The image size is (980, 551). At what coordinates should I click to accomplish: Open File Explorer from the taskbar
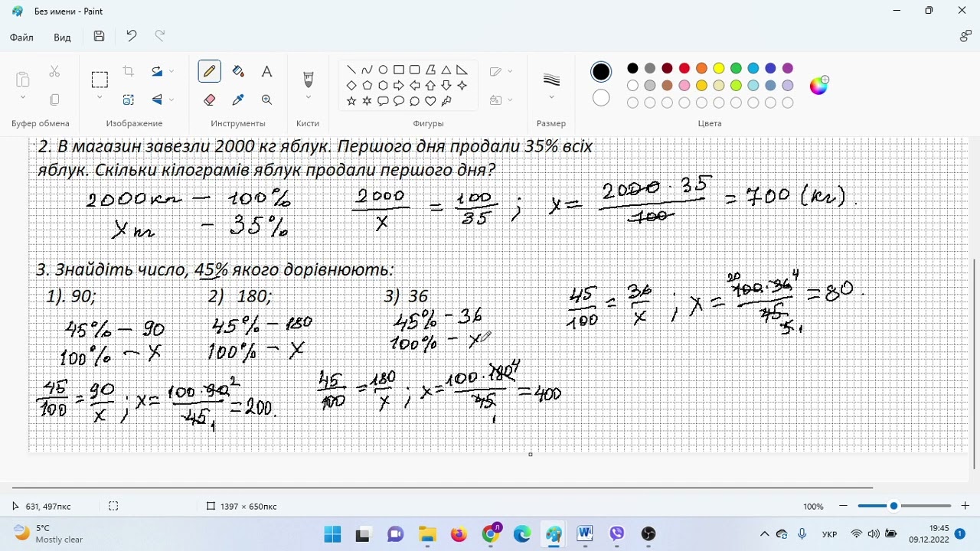(x=427, y=533)
